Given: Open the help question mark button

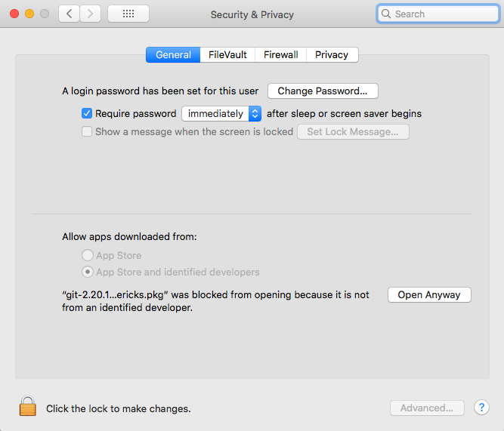Looking at the screenshot, I should (x=481, y=408).
